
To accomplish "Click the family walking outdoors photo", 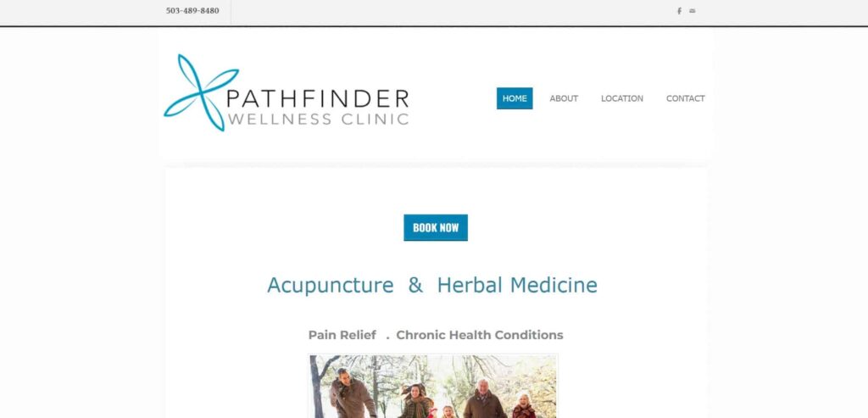I will pyautogui.click(x=433, y=387).
